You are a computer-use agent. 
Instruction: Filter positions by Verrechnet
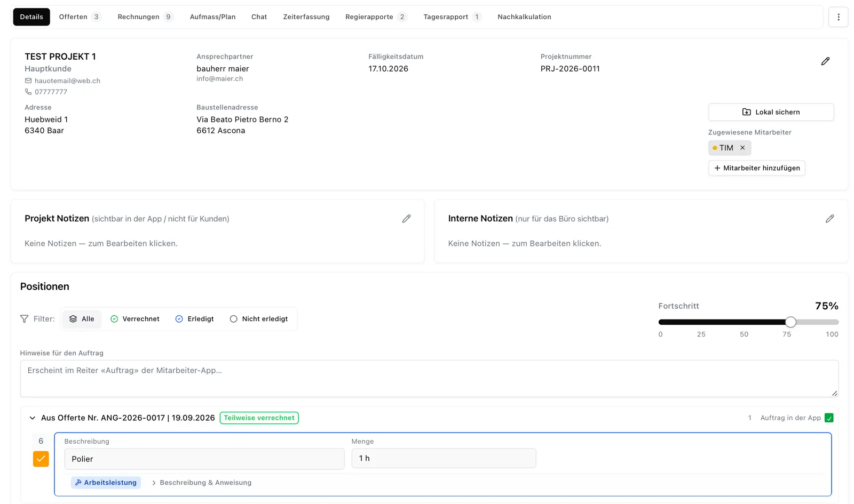135,319
